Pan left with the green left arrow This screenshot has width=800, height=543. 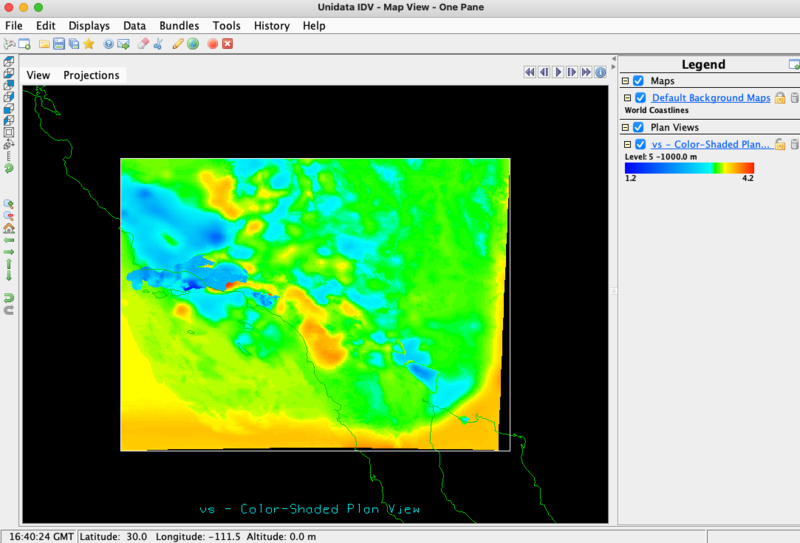point(9,240)
